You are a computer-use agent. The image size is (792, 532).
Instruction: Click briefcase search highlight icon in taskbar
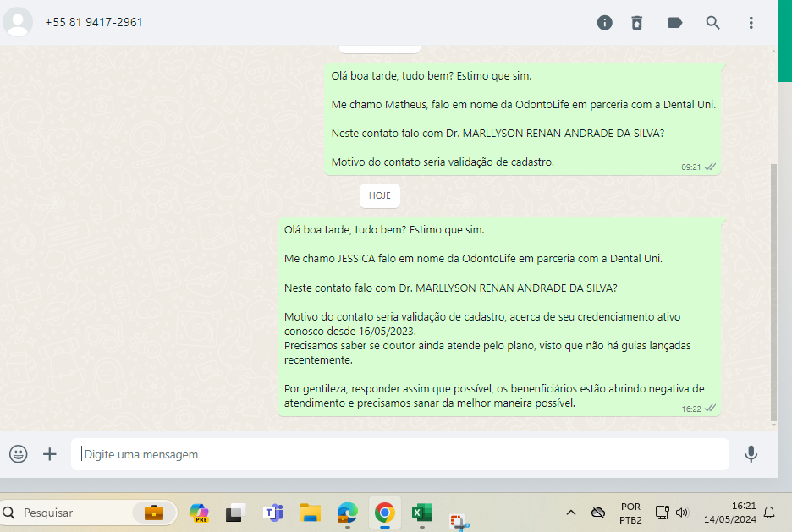coord(153,513)
